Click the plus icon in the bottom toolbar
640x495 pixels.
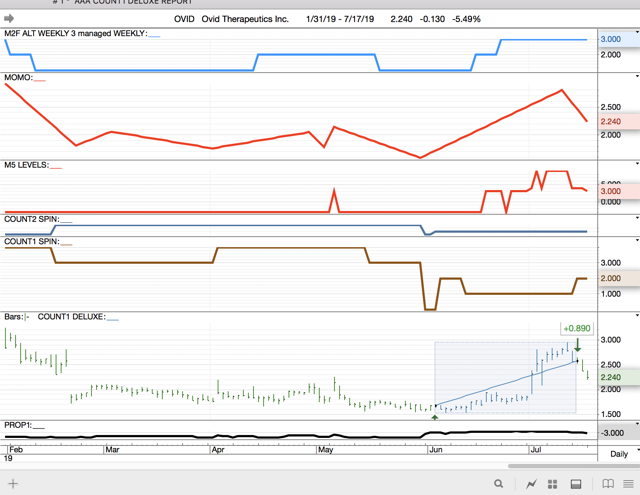[13, 484]
